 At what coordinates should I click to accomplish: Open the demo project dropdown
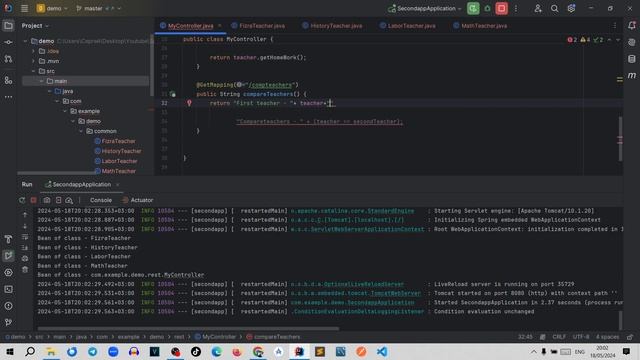53,9
